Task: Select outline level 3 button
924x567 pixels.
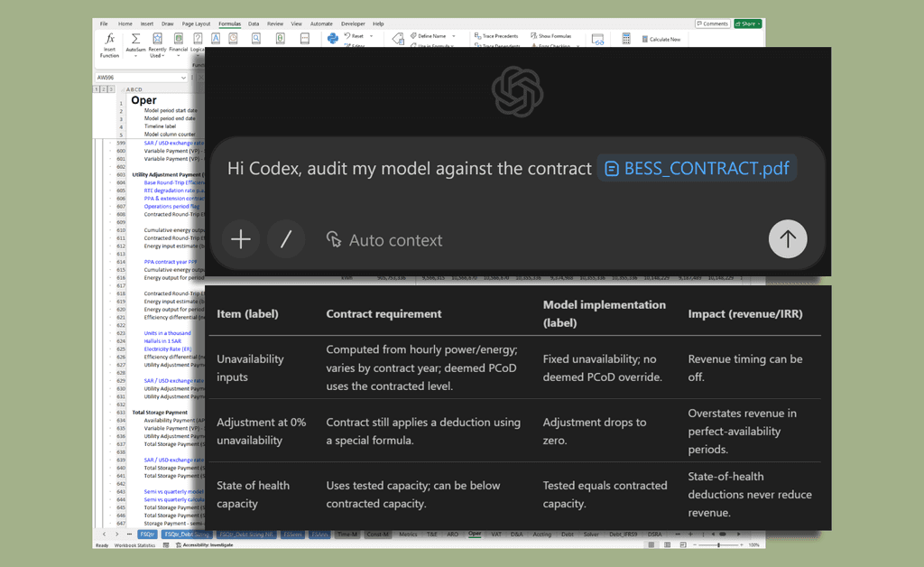Action: 111,89
